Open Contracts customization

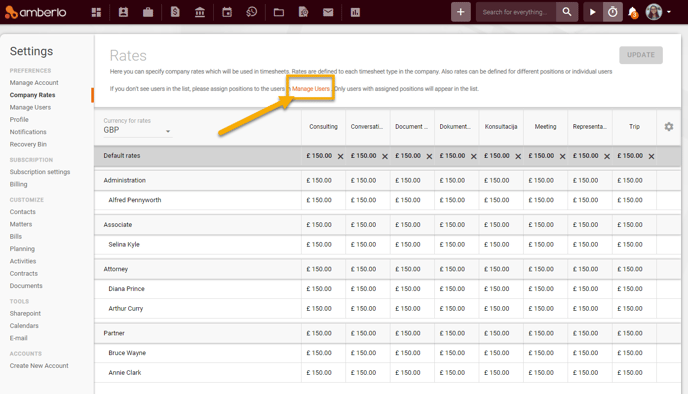(x=24, y=273)
